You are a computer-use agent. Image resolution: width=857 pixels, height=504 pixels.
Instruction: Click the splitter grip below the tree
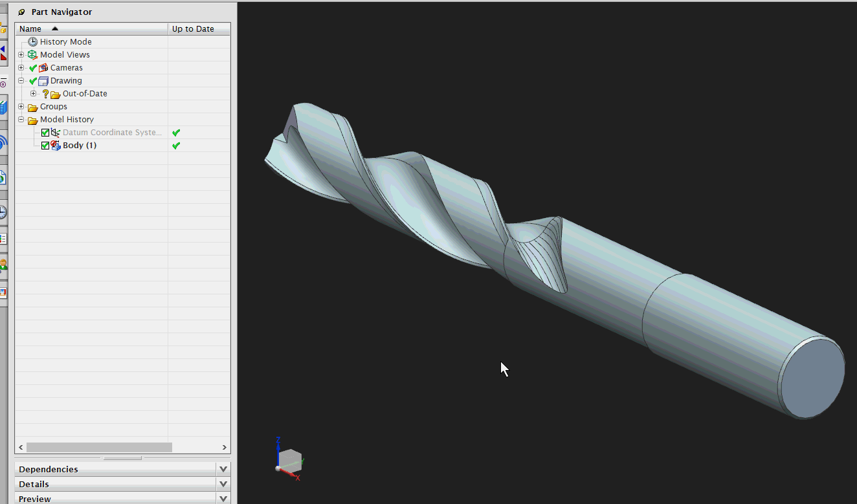[x=122, y=458]
